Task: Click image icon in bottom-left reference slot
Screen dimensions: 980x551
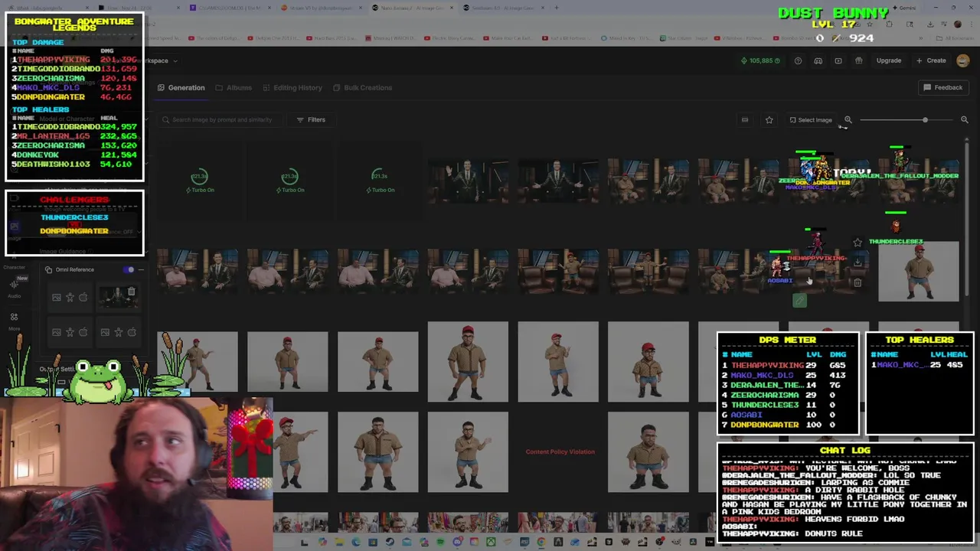Action: [56, 332]
